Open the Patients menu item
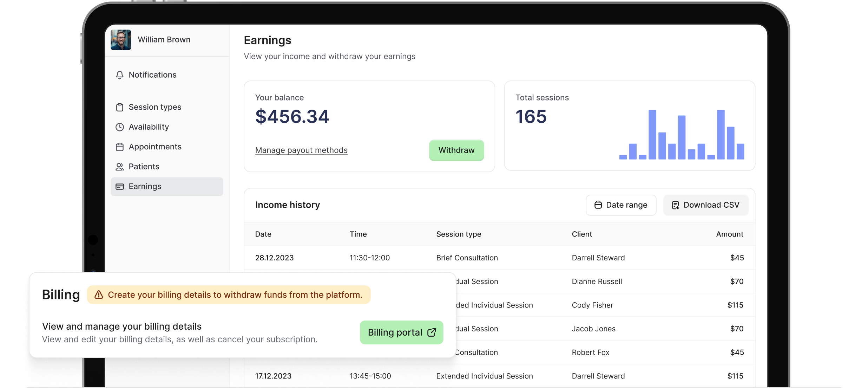Image resolution: width=868 pixels, height=388 pixels. point(144,167)
